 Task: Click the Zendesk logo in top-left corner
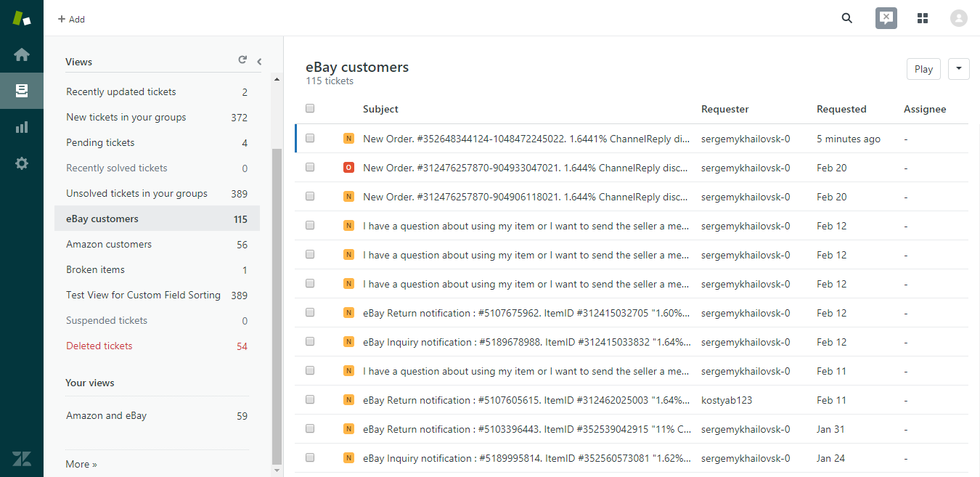tap(22, 18)
